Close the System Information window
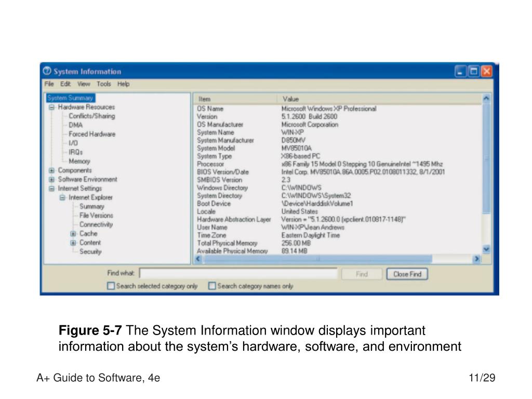The image size is (532, 399). coord(486,71)
